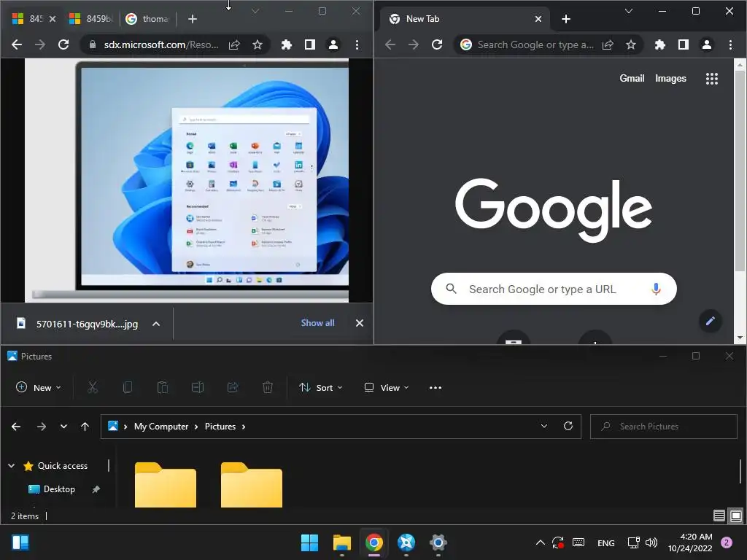This screenshot has width=747, height=560.
Task: Click Show all downloads link
Action: coord(317,323)
